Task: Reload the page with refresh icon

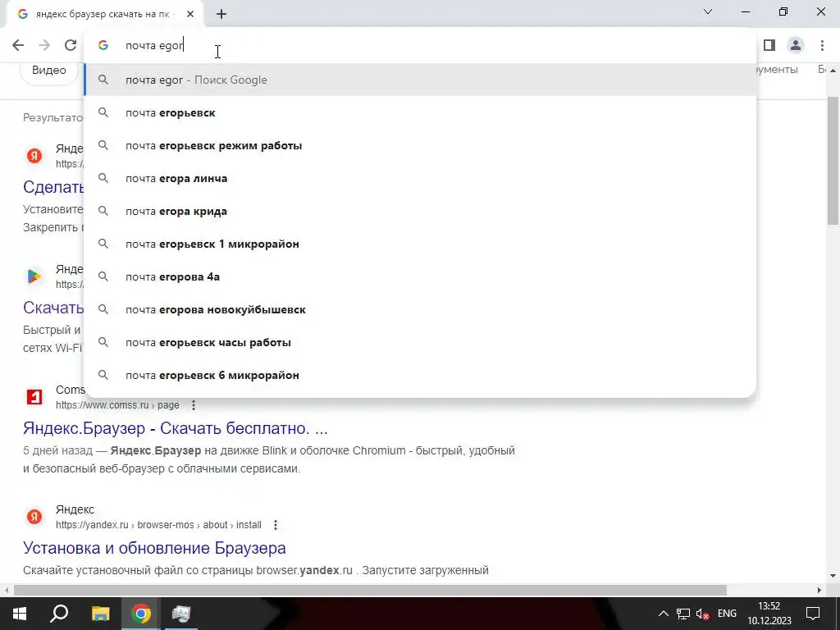Action: pos(71,46)
